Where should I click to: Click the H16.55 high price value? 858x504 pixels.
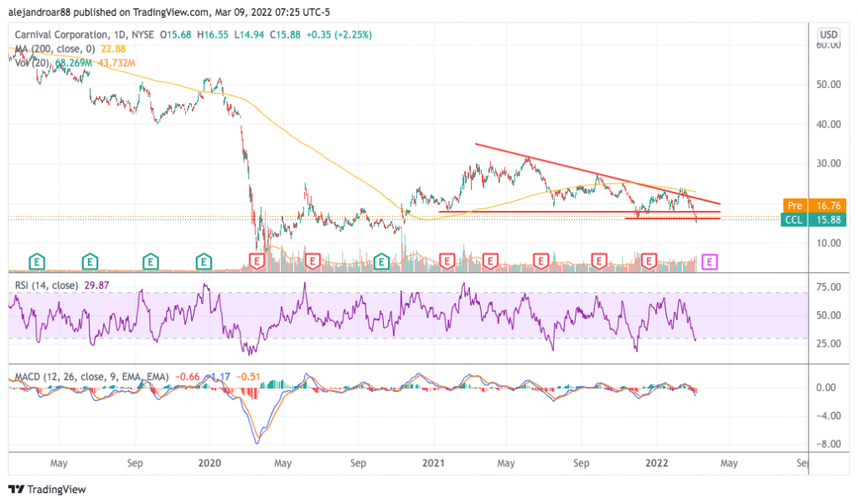point(213,34)
